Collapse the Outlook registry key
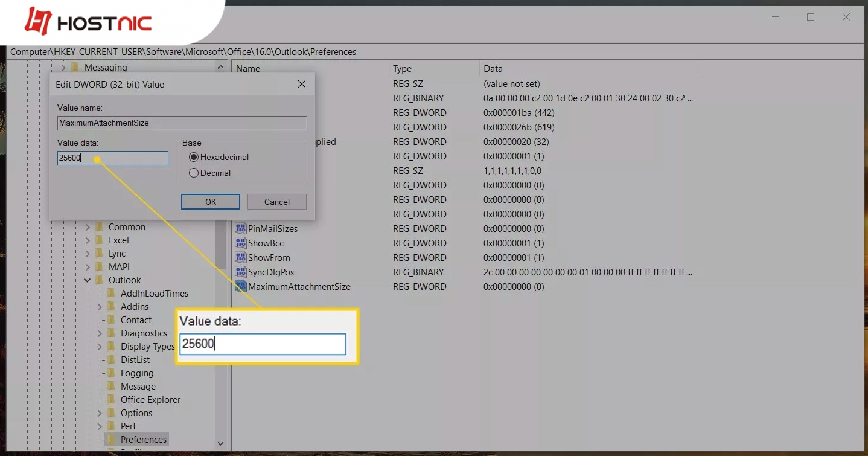Screen dimensions: 868x456 (87, 280)
